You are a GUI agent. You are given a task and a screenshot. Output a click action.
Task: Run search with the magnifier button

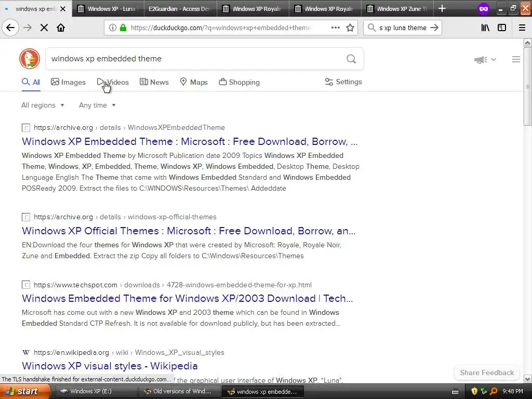click(x=351, y=59)
